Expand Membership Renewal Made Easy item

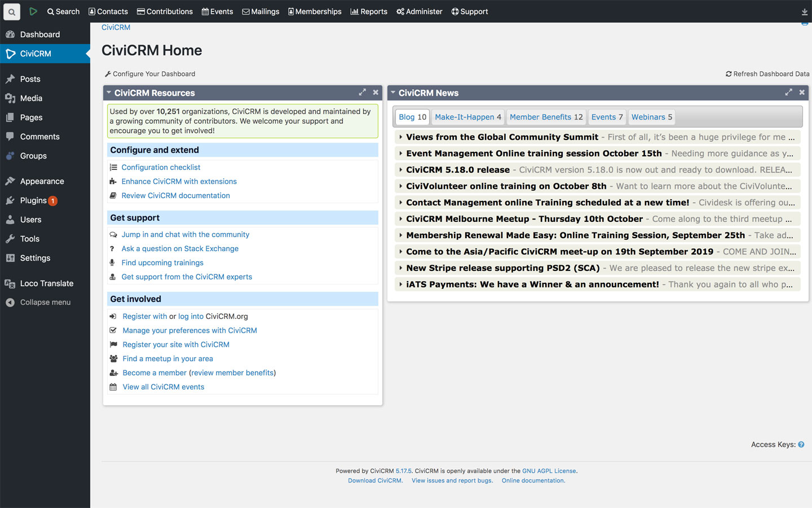pos(598,235)
